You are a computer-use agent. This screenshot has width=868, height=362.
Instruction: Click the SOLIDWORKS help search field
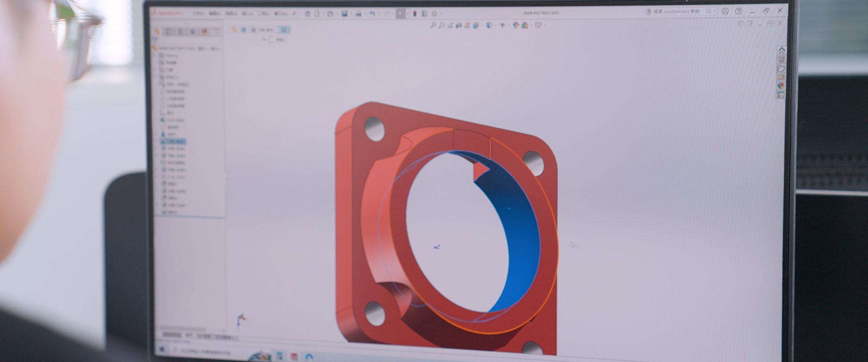(676, 11)
